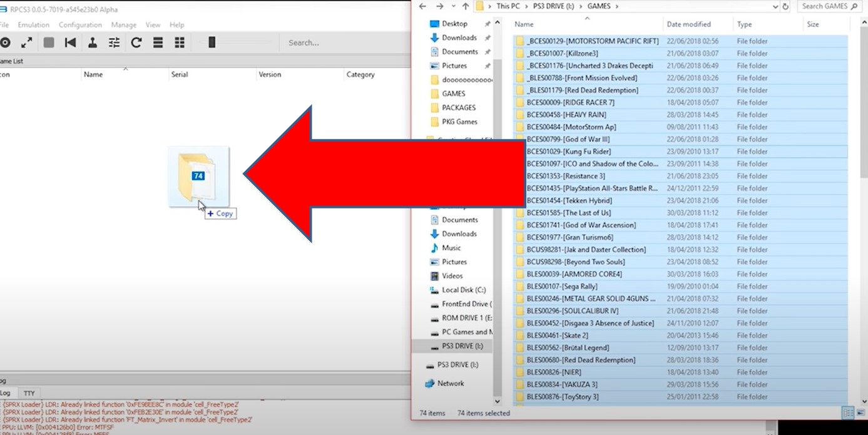Click the Network icon in sidebar

coord(429,384)
